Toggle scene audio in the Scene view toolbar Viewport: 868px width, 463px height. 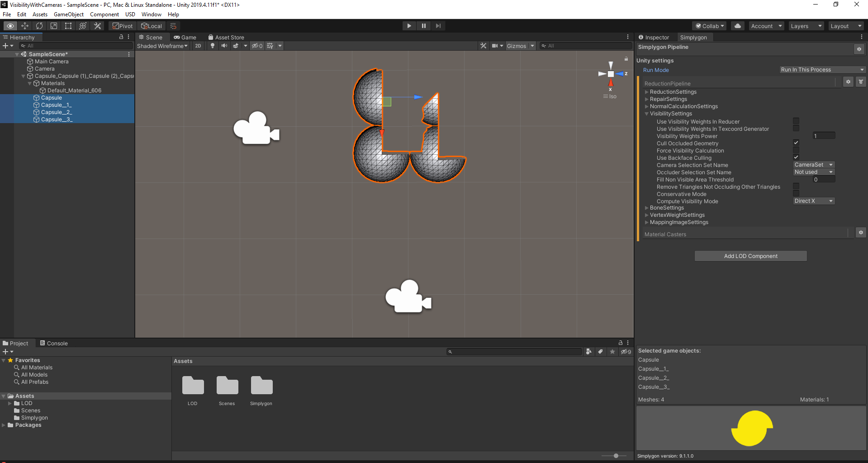[224, 46]
